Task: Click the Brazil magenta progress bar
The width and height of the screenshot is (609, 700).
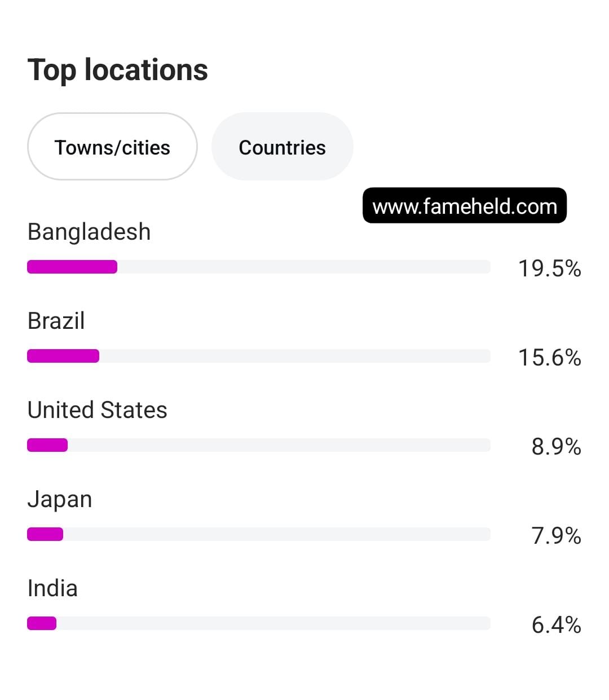Action: point(63,356)
